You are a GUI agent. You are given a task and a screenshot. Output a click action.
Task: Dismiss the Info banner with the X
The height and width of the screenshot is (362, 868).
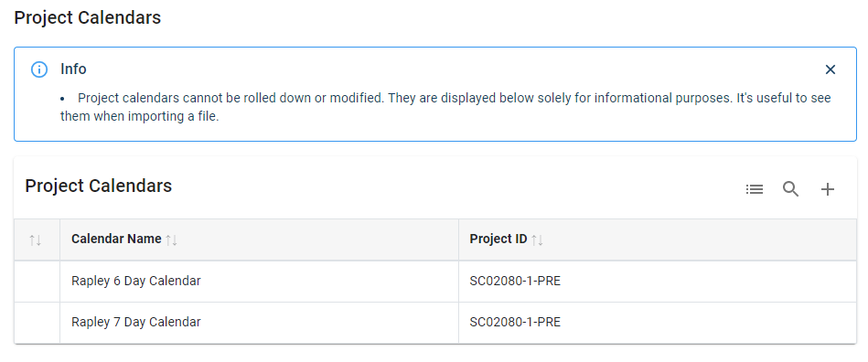click(830, 69)
